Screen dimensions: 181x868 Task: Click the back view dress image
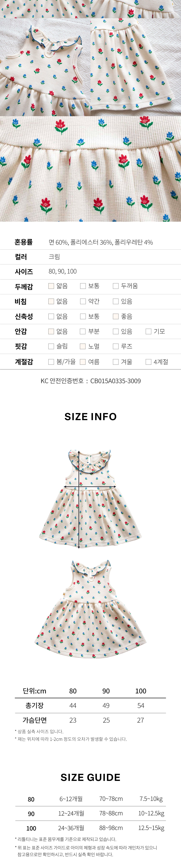(90, 610)
